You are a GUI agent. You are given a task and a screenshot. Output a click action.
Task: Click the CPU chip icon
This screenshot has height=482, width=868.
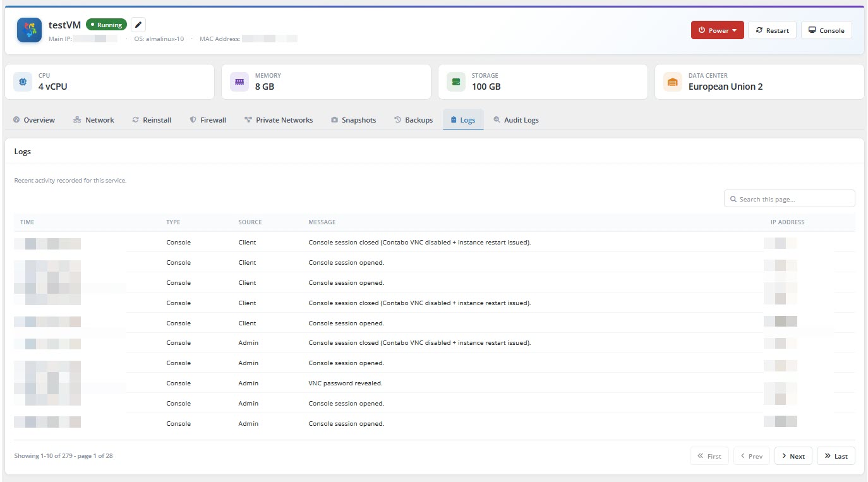point(23,81)
